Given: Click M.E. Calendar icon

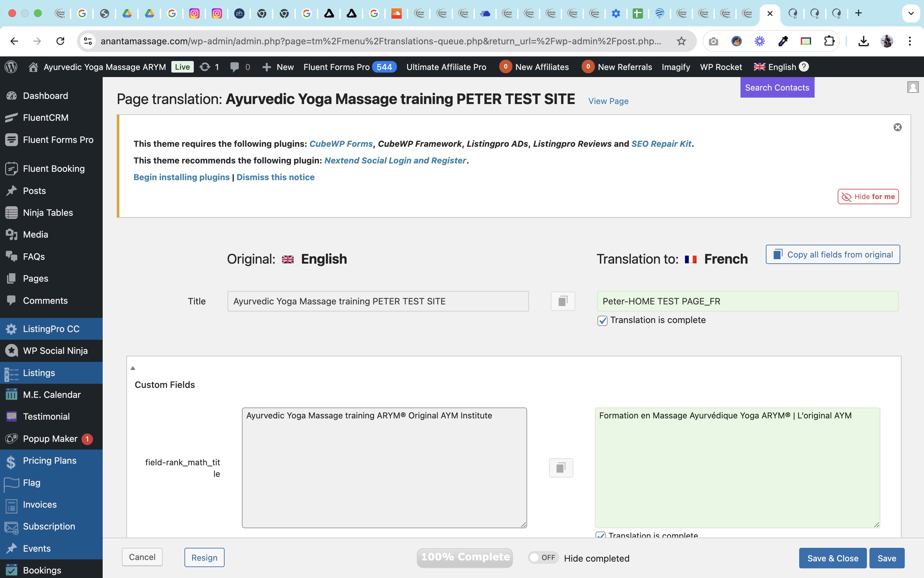Looking at the screenshot, I should pyautogui.click(x=12, y=395).
